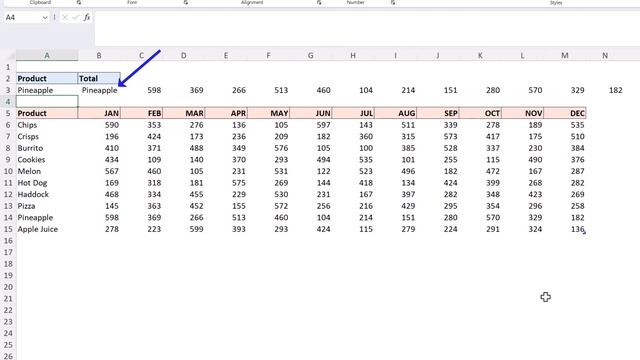This screenshot has width=640, height=360.
Task: Open the Font settings dialog launcher
Action: coord(186,2)
